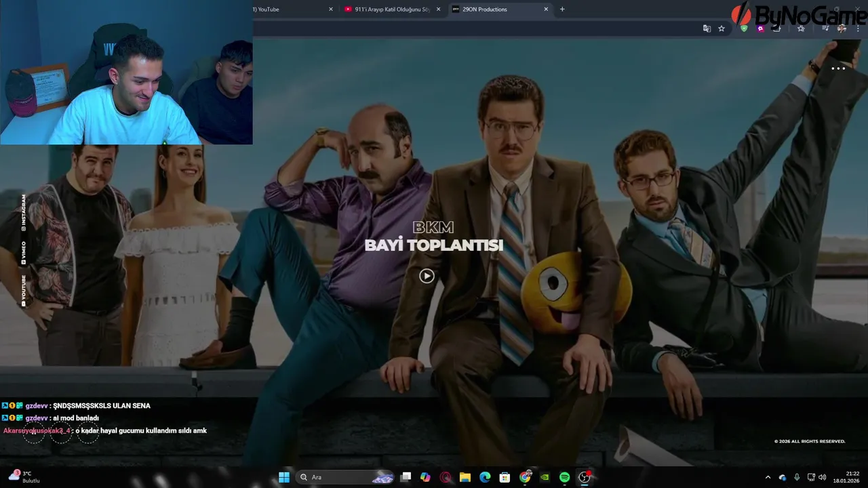Open the network tray icon
Viewport: 868px width, 488px height.
click(x=811, y=477)
